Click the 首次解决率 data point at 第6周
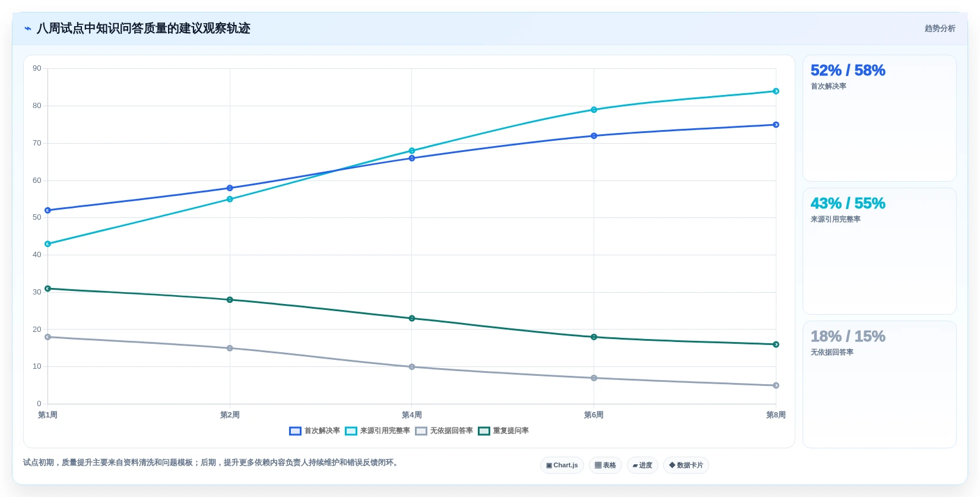 coord(594,136)
